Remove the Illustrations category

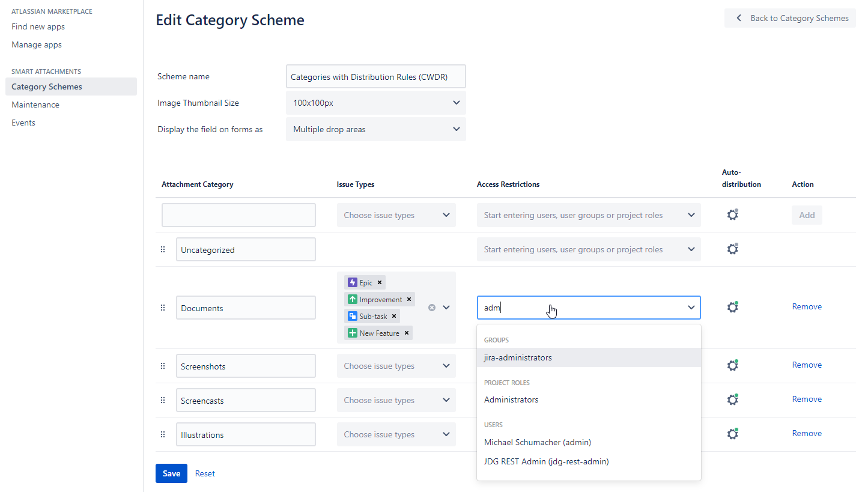[x=806, y=433]
